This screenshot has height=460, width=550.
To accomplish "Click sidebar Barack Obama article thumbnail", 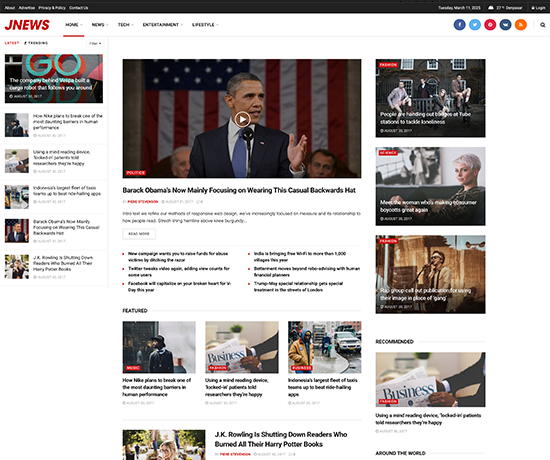I will click(x=17, y=231).
